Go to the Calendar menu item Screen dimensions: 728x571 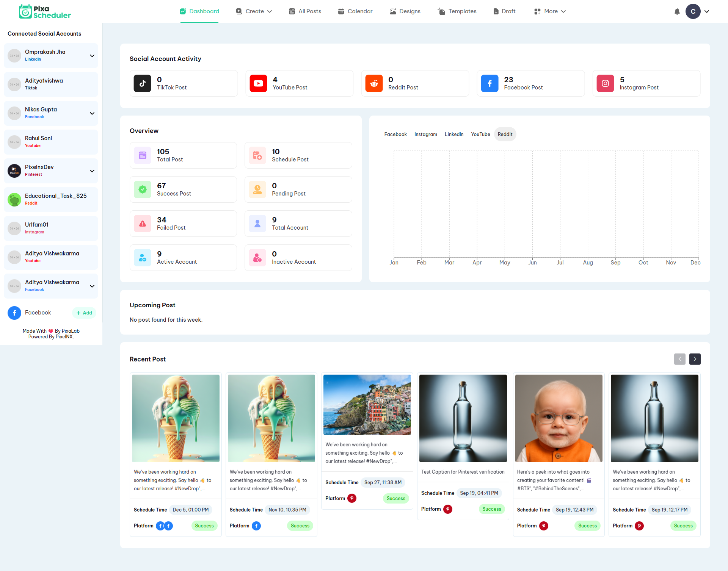click(355, 11)
